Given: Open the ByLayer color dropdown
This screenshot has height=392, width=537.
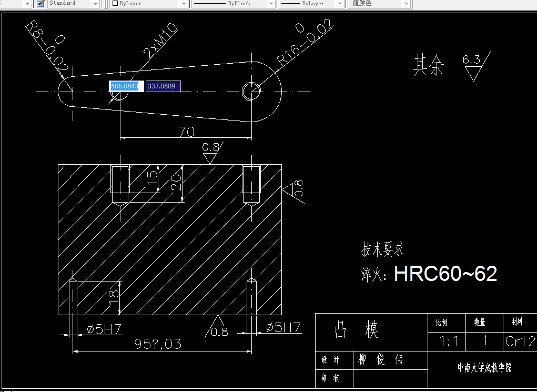Looking at the screenshot, I should 184,4.
